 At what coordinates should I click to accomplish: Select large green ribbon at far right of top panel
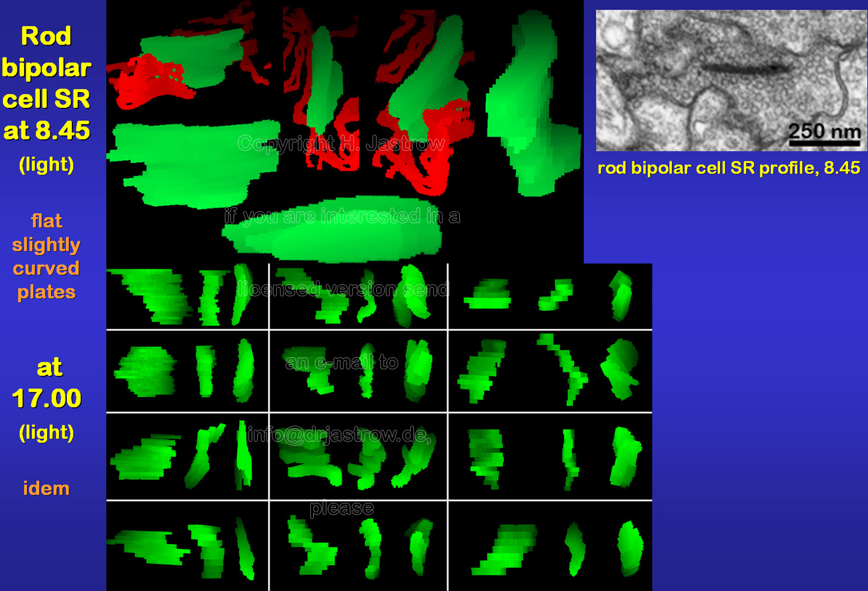pos(532,104)
